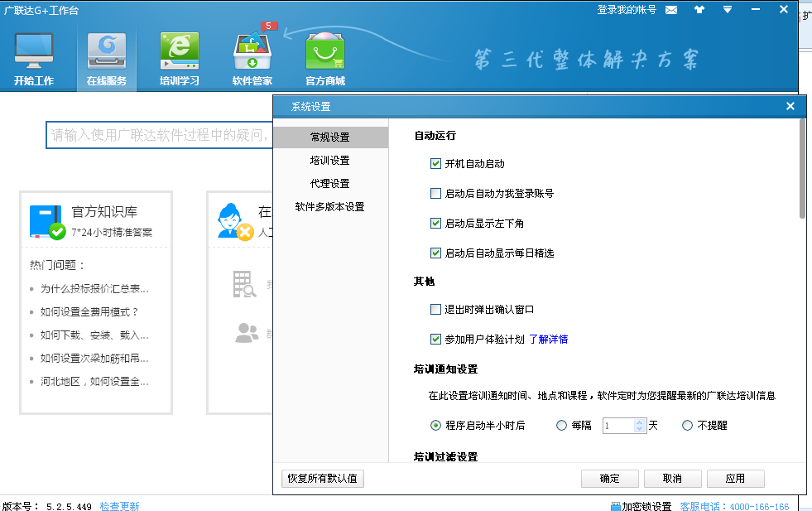The height and width of the screenshot is (511, 812).
Task: Click the skin (shirt) icon in title bar
Action: [x=699, y=9]
